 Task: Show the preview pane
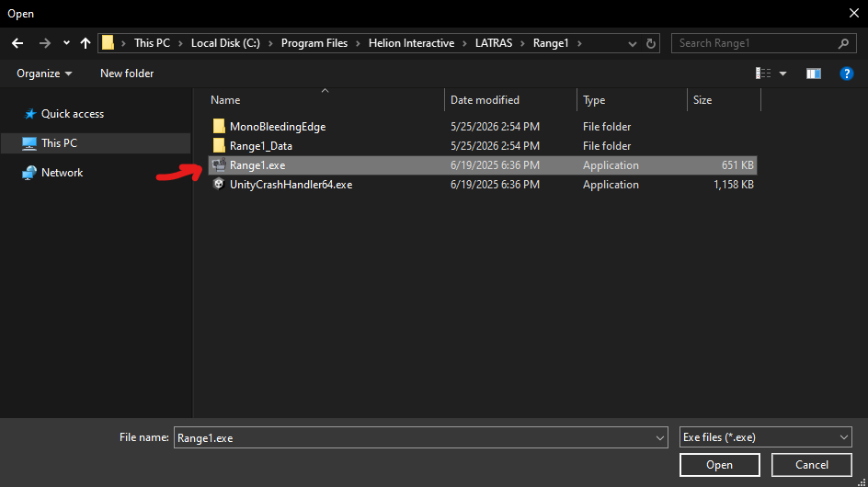click(x=813, y=74)
